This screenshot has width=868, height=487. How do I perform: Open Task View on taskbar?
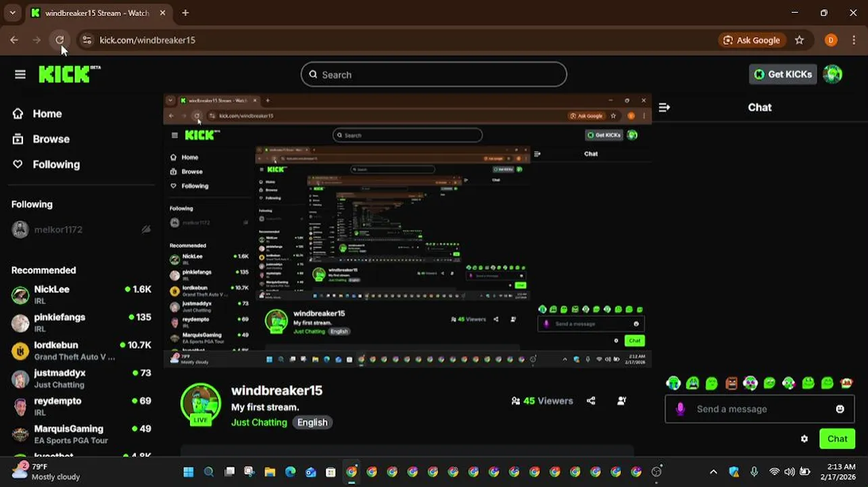click(x=229, y=472)
